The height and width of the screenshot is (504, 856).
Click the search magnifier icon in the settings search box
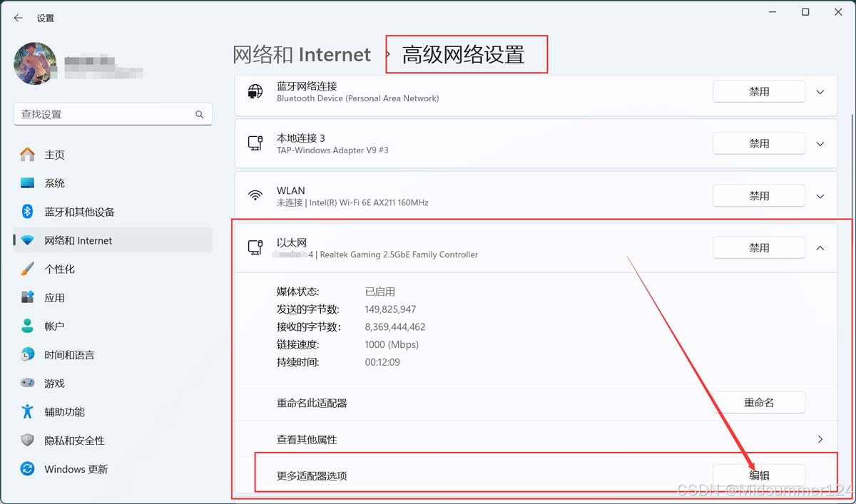(x=200, y=114)
